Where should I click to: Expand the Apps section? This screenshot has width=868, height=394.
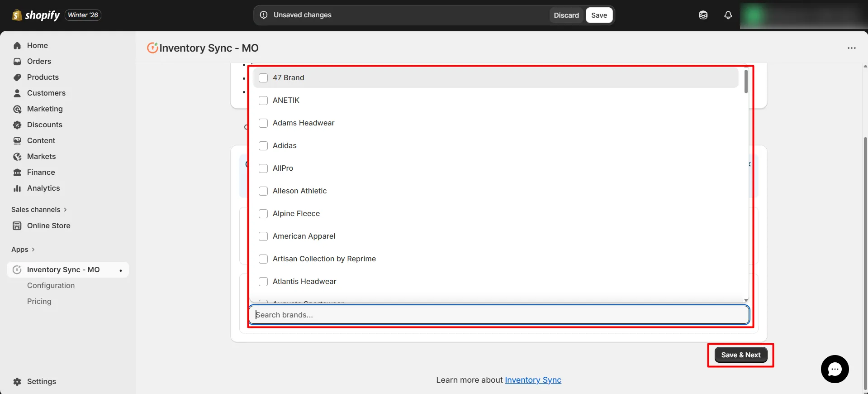[23, 250]
